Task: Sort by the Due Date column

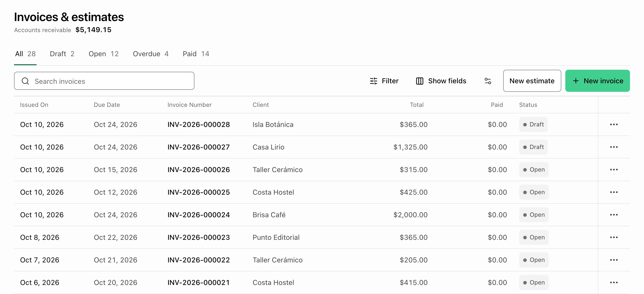Action: click(107, 105)
